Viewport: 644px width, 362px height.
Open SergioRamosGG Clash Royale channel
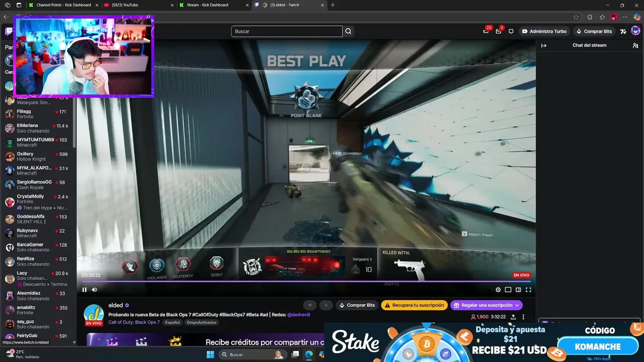(38, 185)
